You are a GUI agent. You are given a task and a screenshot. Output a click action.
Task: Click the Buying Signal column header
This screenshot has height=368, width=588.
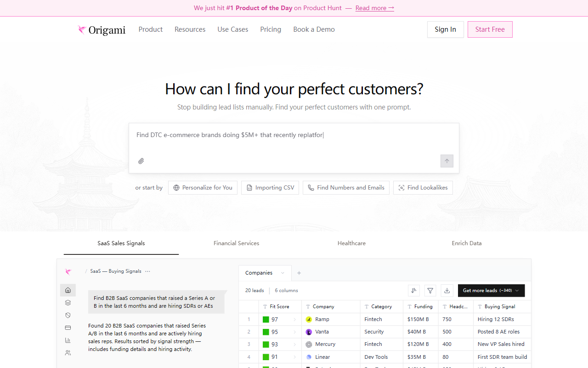click(x=502, y=306)
